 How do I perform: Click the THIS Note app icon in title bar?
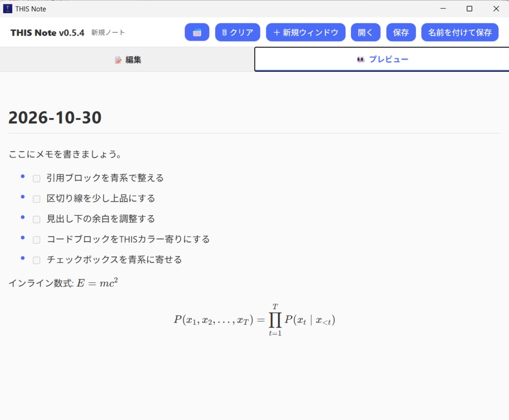coord(7,9)
